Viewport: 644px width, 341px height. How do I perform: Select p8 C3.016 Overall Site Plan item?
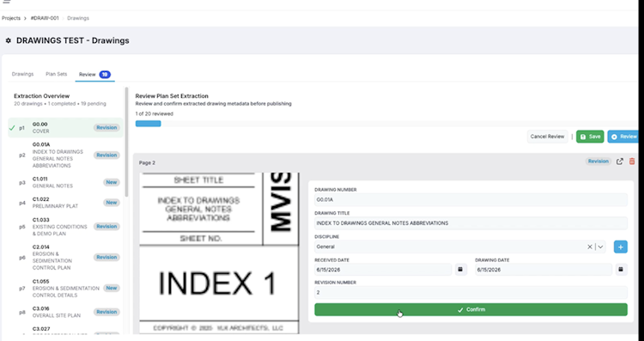[x=65, y=313]
